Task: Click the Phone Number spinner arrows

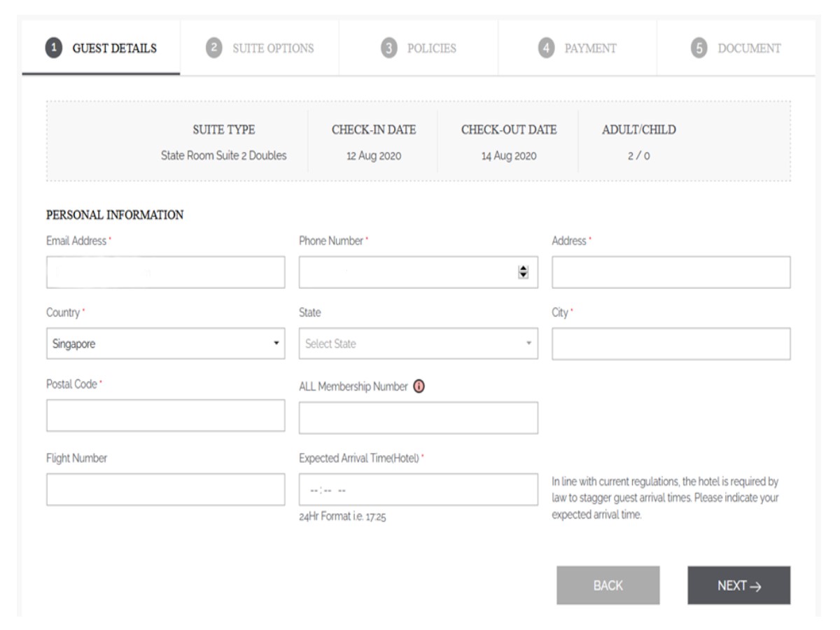Action: [x=523, y=272]
